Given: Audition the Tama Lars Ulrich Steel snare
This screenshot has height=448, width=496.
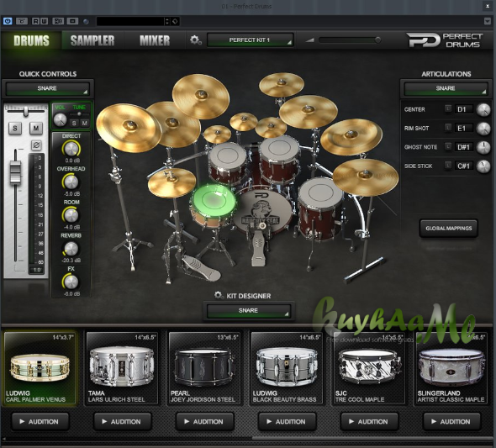Looking at the screenshot, I should 123,421.
